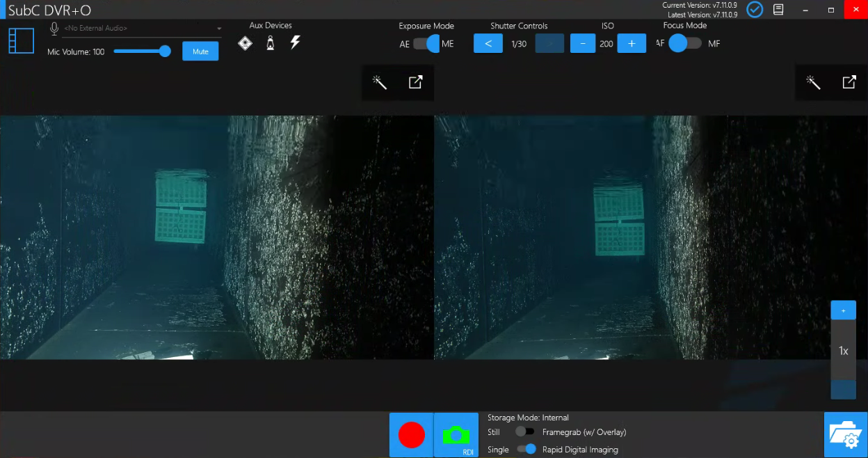Click the 1x zoom level indicator

tap(844, 351)
